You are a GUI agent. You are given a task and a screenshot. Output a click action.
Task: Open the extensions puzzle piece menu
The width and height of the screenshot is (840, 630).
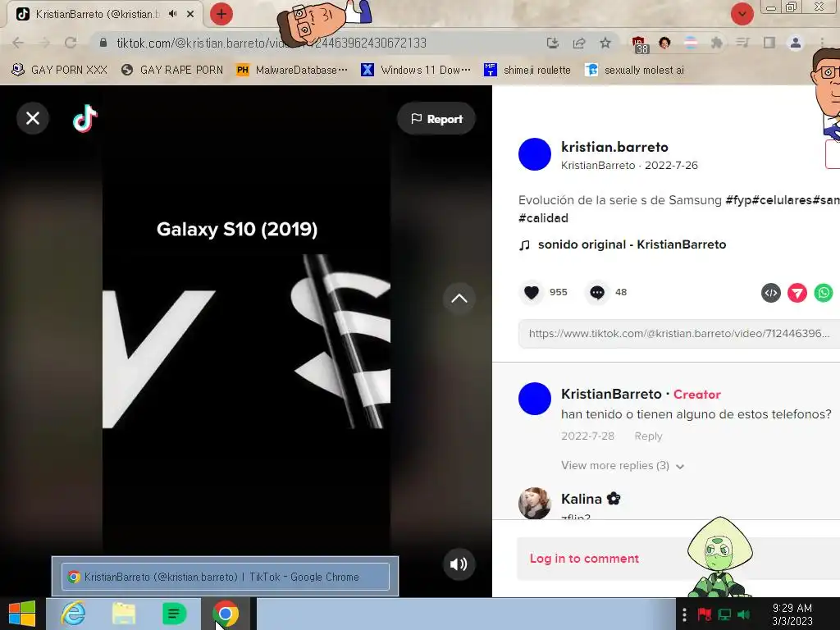click(716, 43)
